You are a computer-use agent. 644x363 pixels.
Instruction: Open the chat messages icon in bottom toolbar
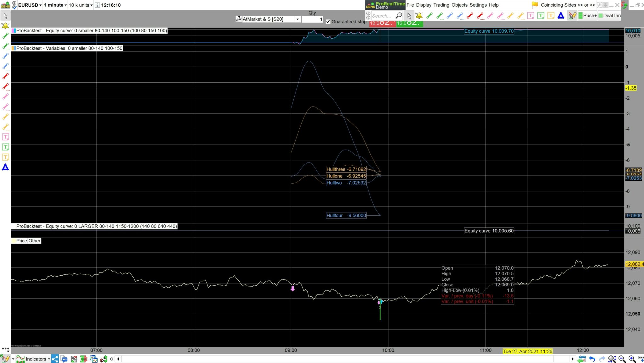pos(64,359)
